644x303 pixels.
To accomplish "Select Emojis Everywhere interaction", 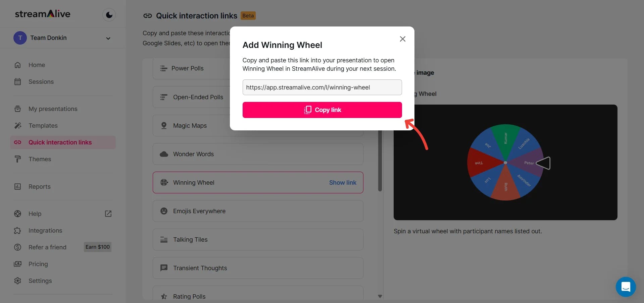I will (258, 211).
